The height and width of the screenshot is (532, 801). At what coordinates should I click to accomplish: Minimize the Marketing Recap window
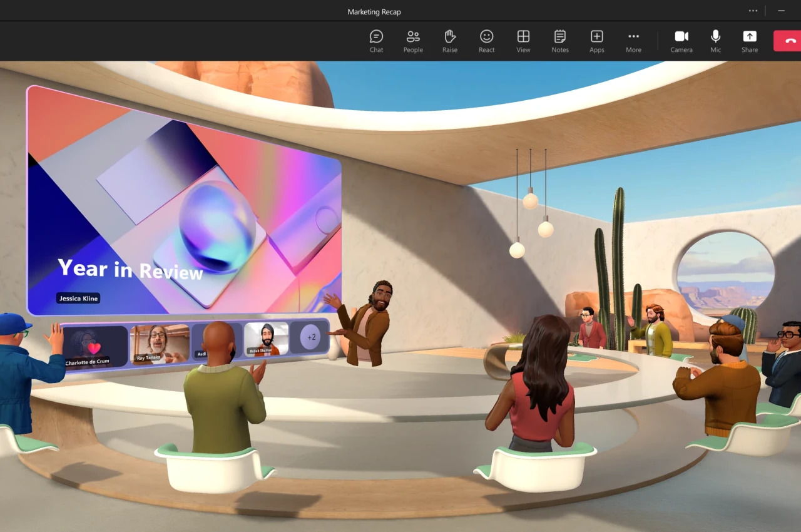click(781, 11)
